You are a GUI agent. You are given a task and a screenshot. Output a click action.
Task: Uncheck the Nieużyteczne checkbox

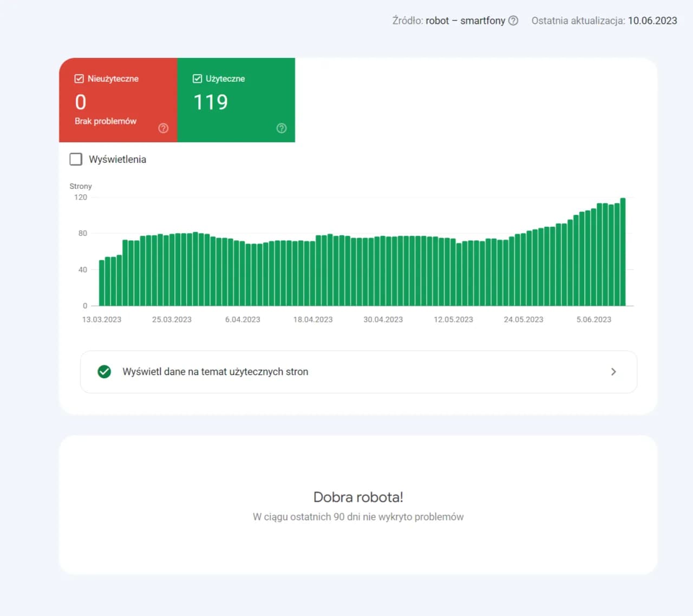79,79
